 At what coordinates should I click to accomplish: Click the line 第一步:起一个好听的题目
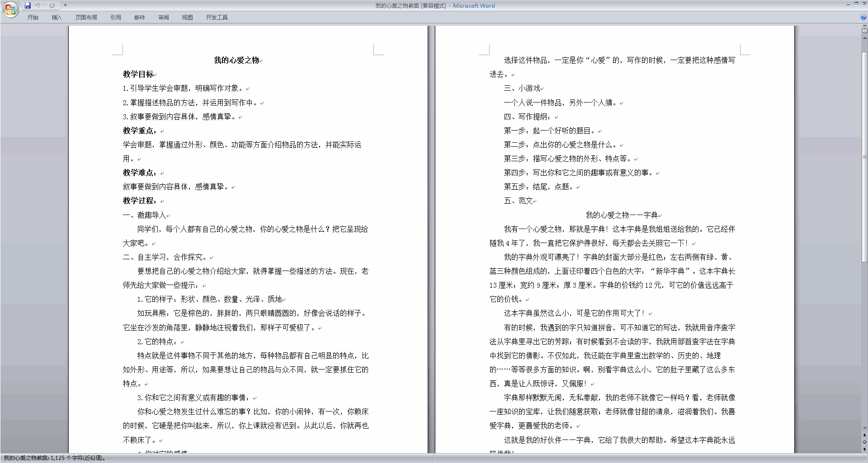click(x=551, y=131)
